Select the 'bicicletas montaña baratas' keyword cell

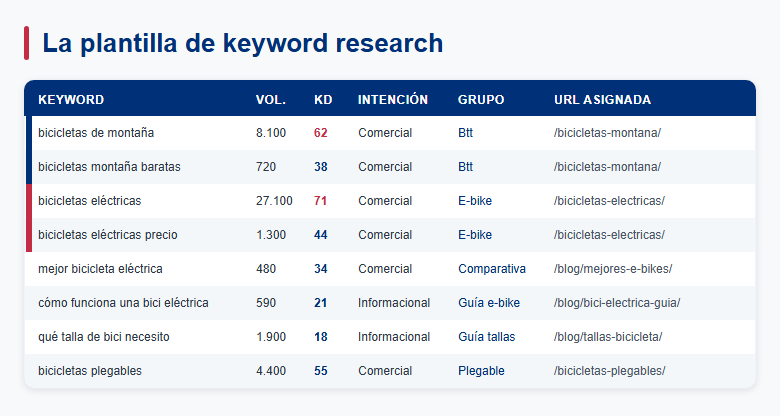coord(109,167)
